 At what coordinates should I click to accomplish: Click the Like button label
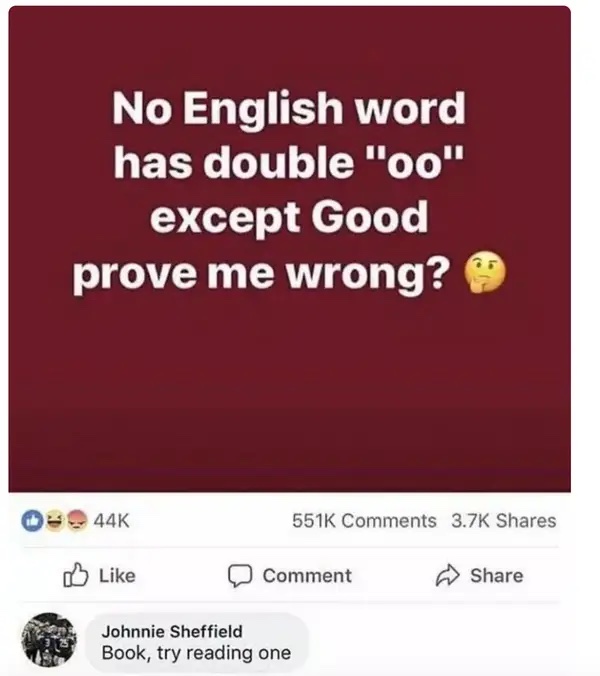tap(117, 576)
